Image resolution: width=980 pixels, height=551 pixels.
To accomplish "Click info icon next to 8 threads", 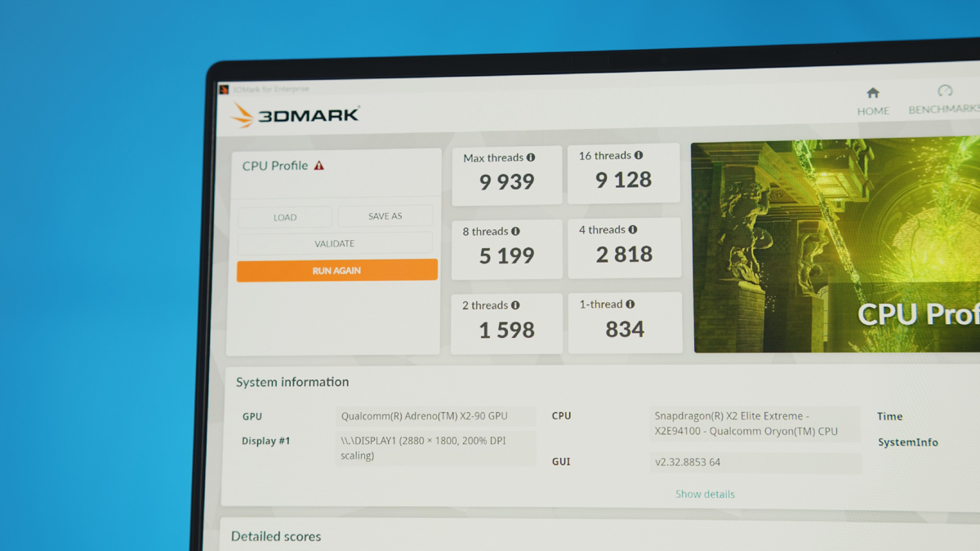I will [x=515, y=232].
